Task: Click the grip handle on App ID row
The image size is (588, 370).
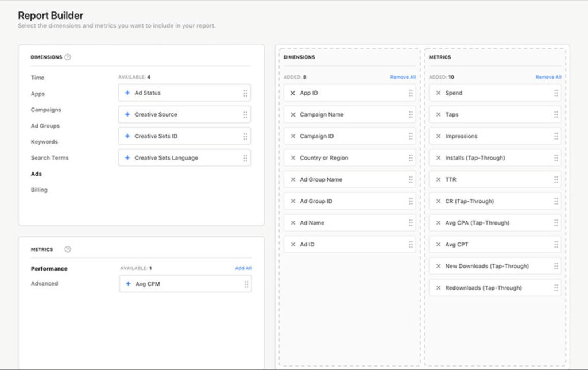Action: [411, 93]
